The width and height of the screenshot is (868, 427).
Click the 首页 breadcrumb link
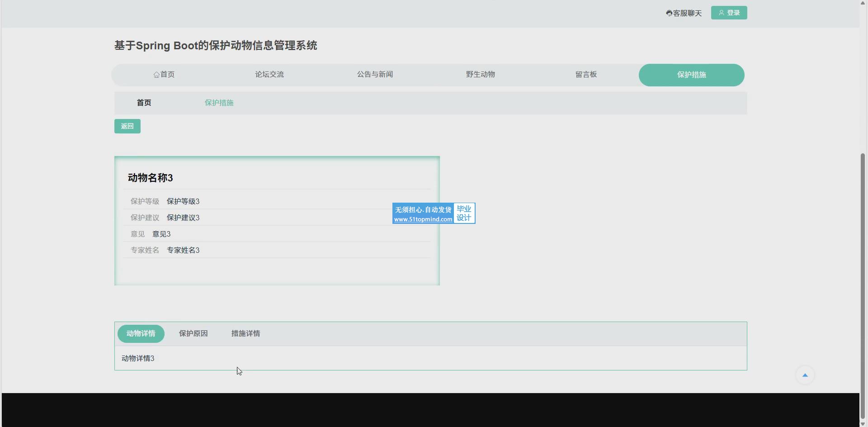(144, 103)
